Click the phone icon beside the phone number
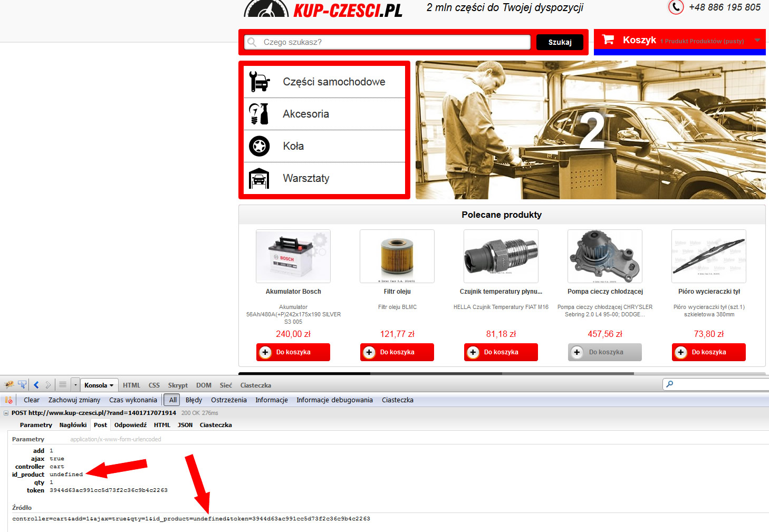Viewport: 769px width, 532px height. point(676,7)
